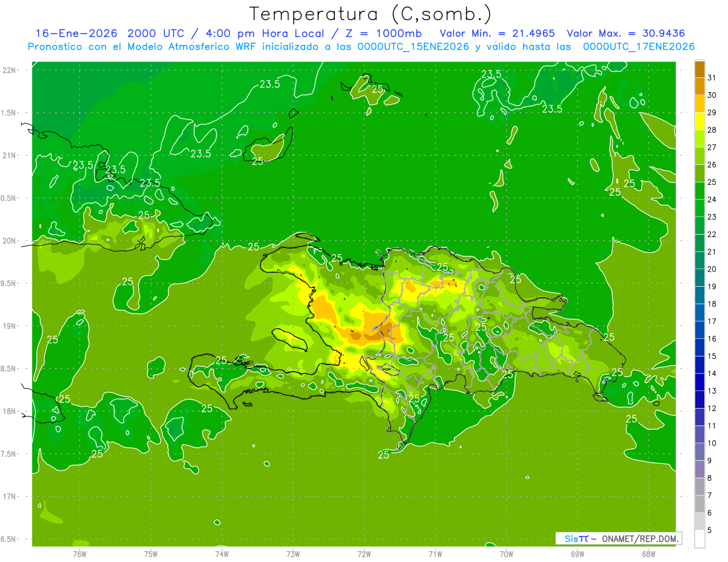This screenshot has height=562, width=728.
Task: Click the colorbar segment between 17 and 18
Action: [x=699, y=313]
